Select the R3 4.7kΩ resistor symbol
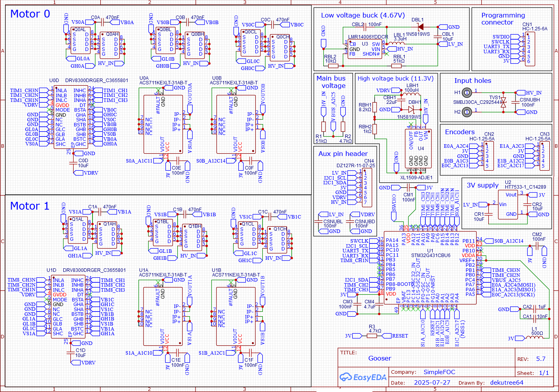The width and height of the screenshot is (559, 392). click(x=375, y=336)
